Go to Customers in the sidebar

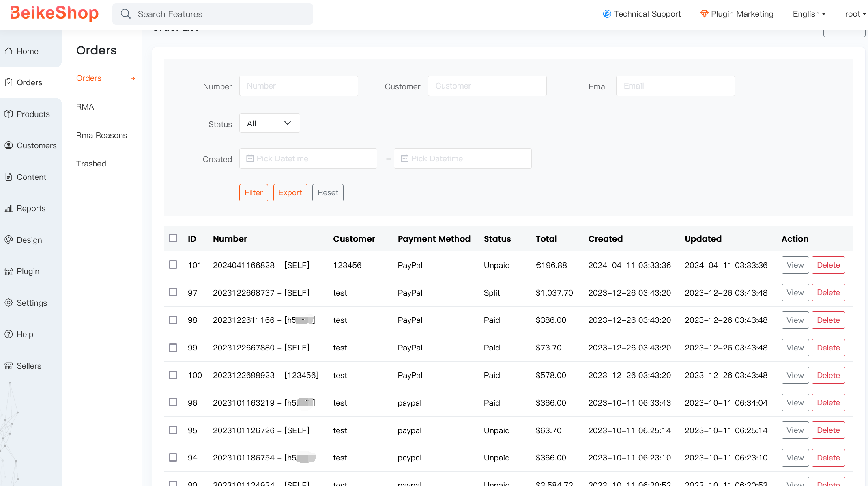[31, 145]
